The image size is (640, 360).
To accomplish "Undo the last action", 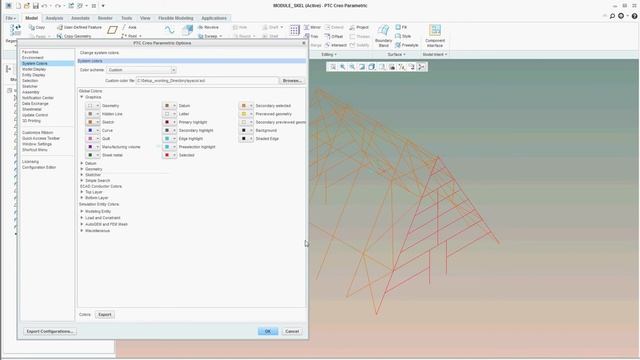I will [x=44, y=6].
